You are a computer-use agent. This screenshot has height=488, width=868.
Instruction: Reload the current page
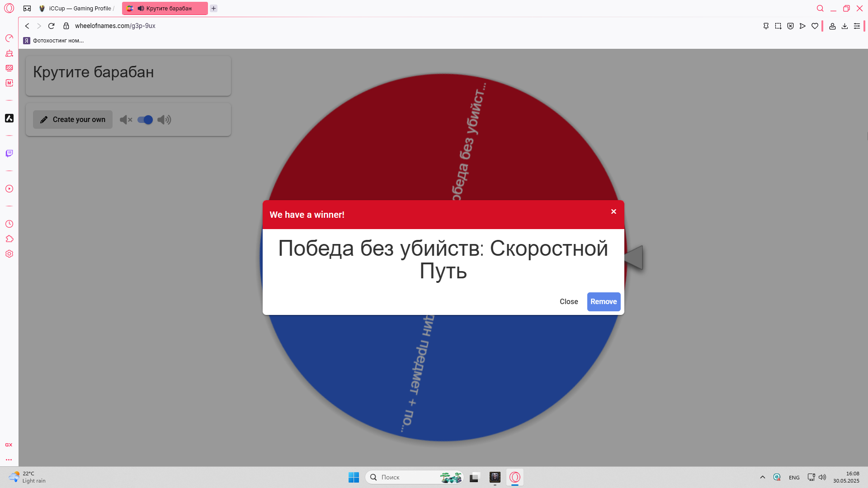51,26
